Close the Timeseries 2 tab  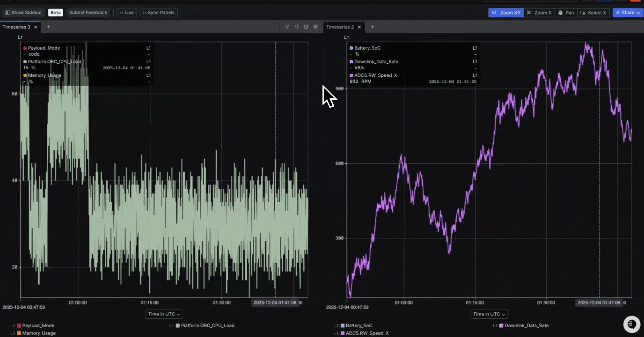pyautogui.click(x=359, y=27)
